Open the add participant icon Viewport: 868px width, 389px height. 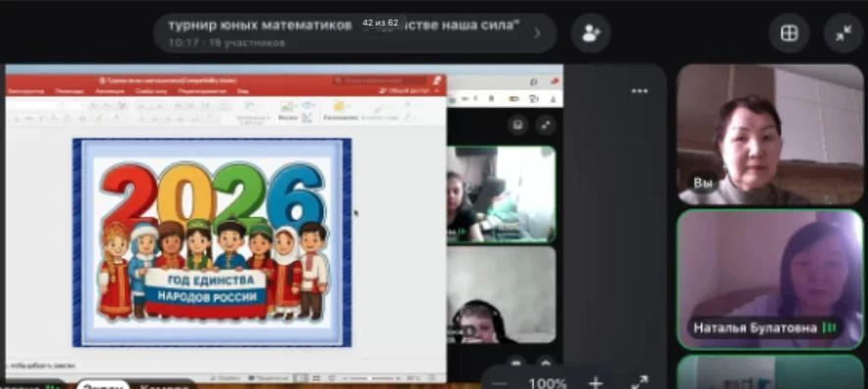pyautogui.click(x=591, y=33)
